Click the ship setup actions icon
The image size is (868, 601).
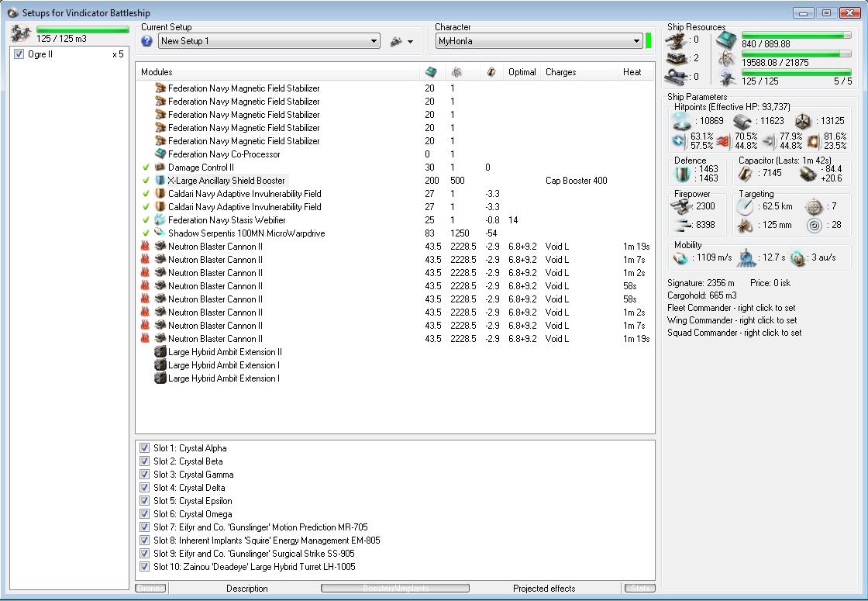point(396,41)
